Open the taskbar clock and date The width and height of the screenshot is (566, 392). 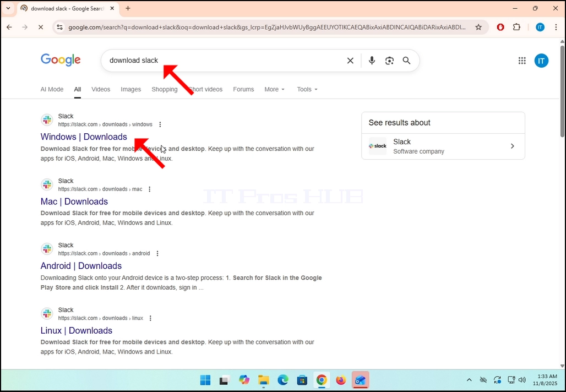click(545, 380)
